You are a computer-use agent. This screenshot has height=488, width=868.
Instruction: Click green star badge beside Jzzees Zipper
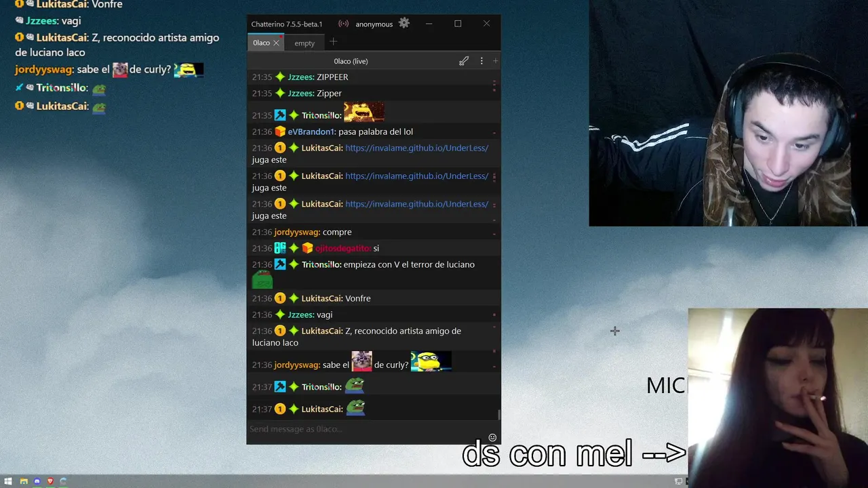pyautogui.click(x=279, y=94)
